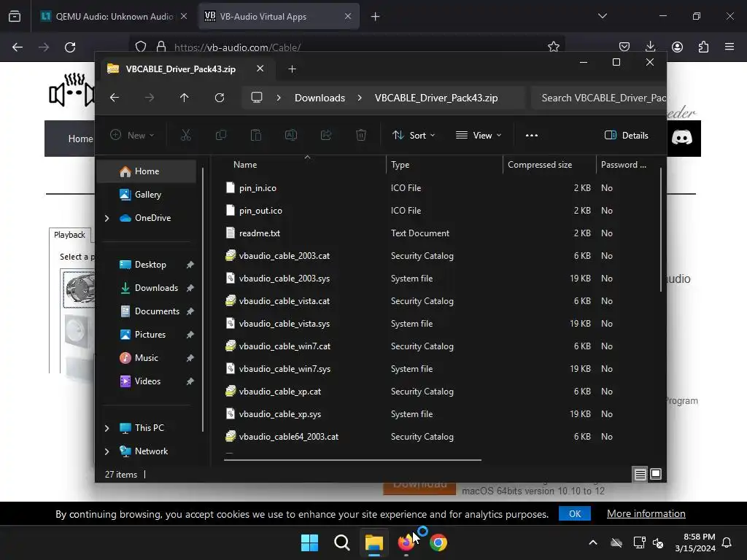The height and width of the screenshot is (560, 747).
Task: Open the See more three-dots menu
Action: (532, 135)
